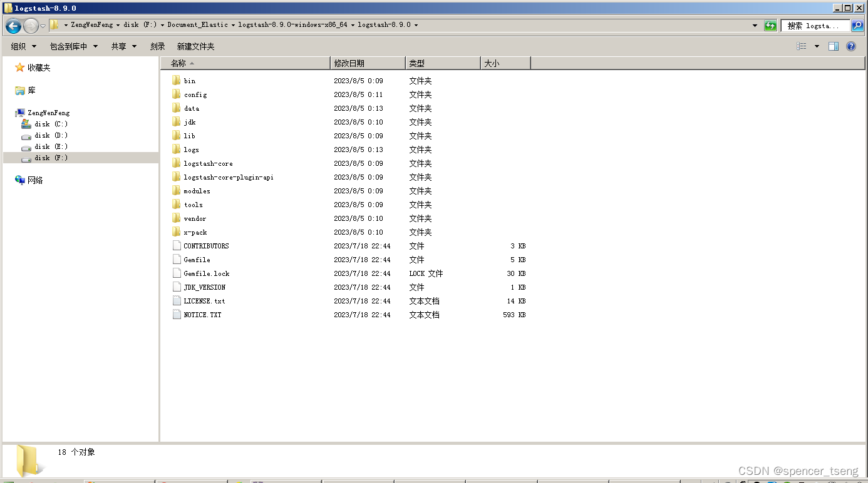Click 新建文件夹 to create a folder
This screenshot has height=483, width=868.
click(x=197, y=46)
